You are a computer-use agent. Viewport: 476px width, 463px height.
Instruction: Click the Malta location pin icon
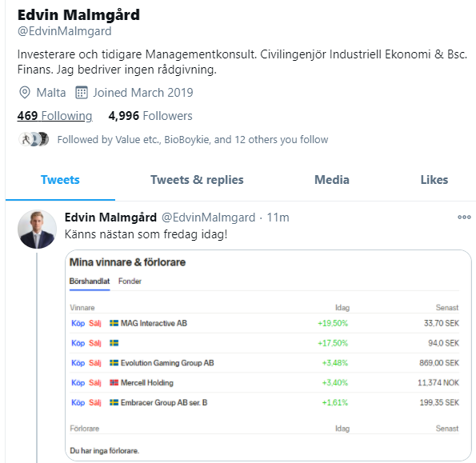25,93
